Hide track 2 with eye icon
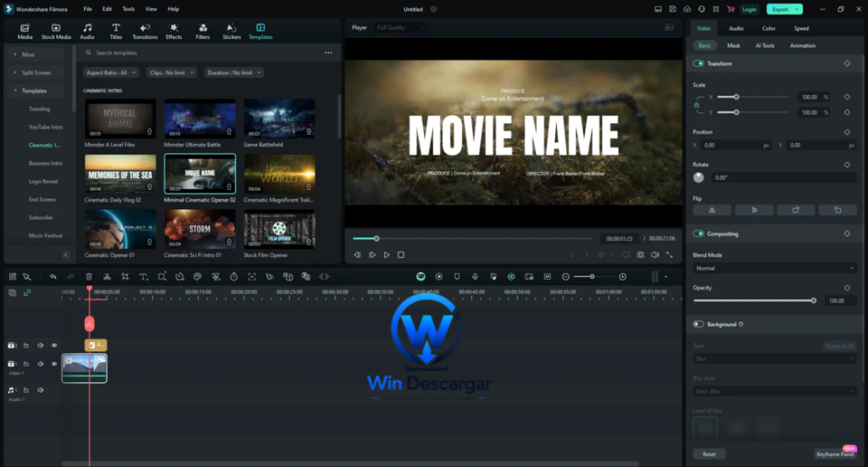Image resolution: width=868 pixels, height=467 pixels. (54, 345)
